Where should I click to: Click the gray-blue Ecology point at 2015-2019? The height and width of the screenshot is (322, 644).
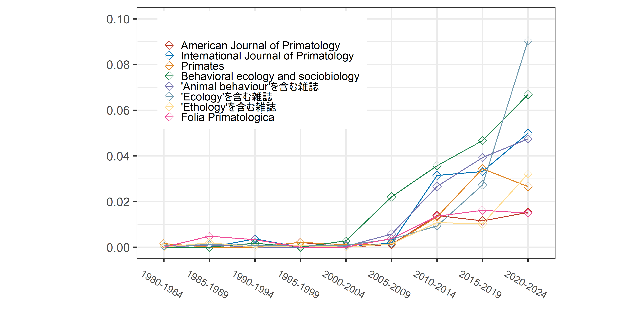pos(482,185)
